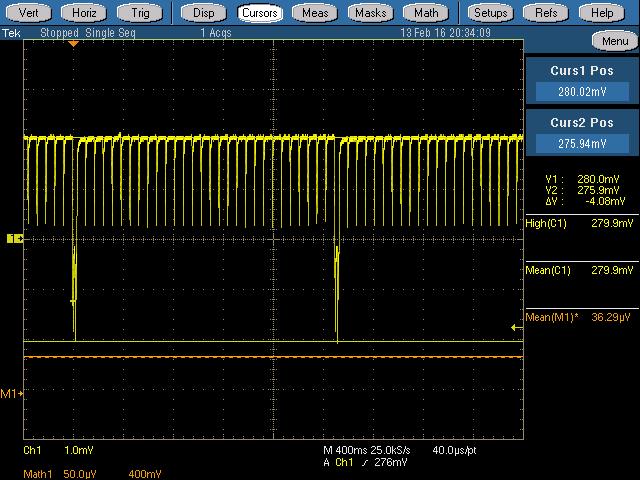Open the Math waveform setup

pos(426,13)
